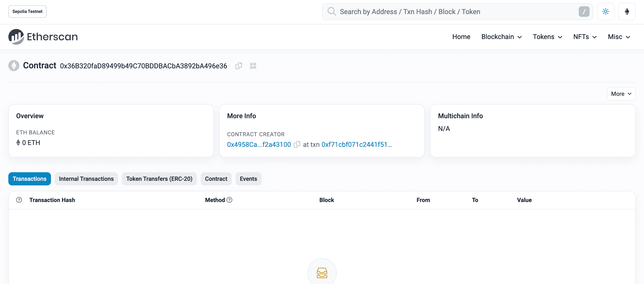This screenshot has height=284, width=644.
Task: Click the Transaction Hash column header
Action: point(52,200)
